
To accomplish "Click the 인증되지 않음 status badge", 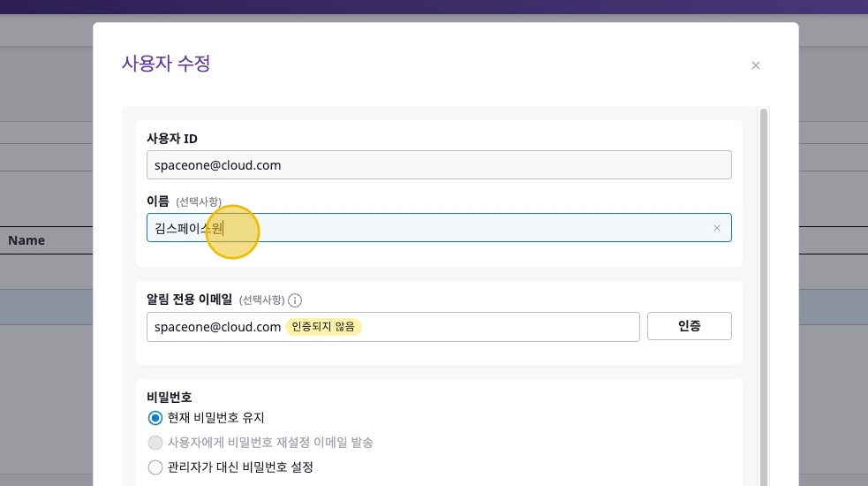I will coord(323,327).
